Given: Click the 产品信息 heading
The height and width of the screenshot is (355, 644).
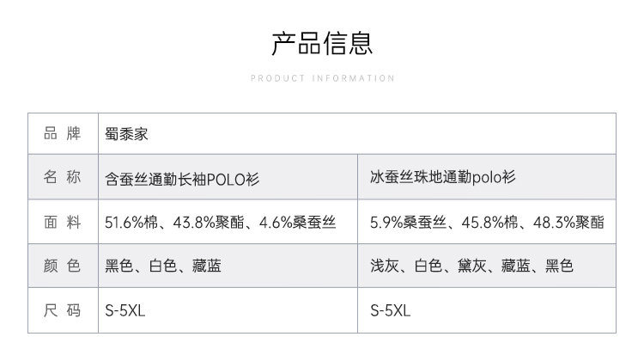Looking at the screenshot, I should (x=322, y=43).
